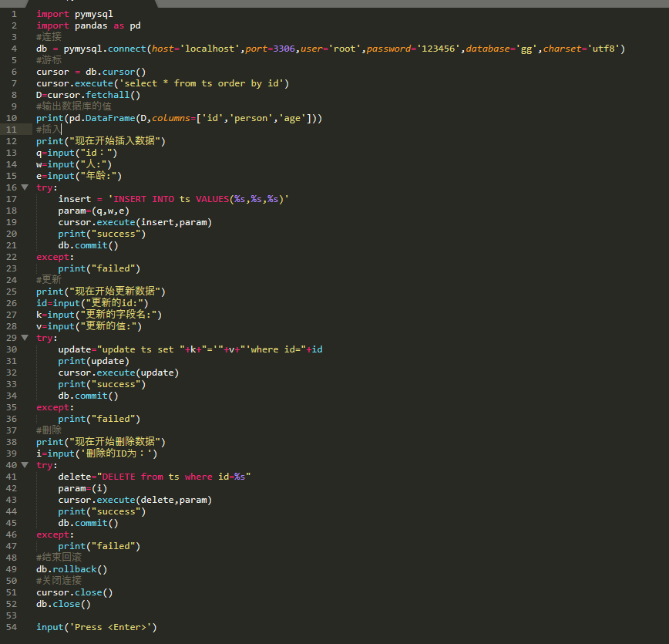
Task: Click 'print("success")' on line 33
Action: [x=102, y=384]
